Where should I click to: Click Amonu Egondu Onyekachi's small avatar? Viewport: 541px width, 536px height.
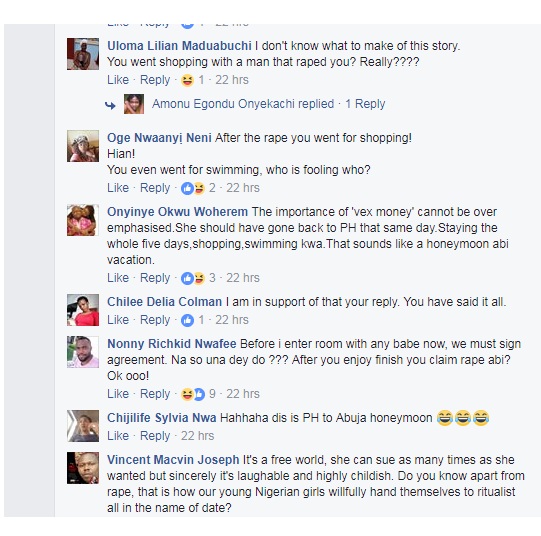(x=134, y=104)
